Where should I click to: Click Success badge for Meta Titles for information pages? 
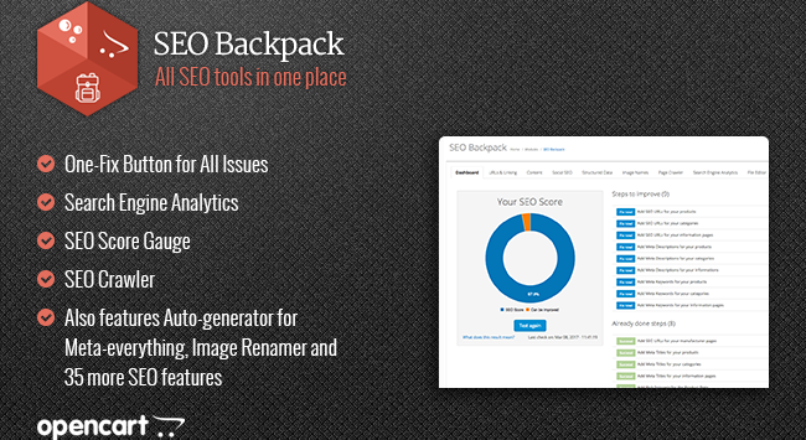(x=626, y=376)
